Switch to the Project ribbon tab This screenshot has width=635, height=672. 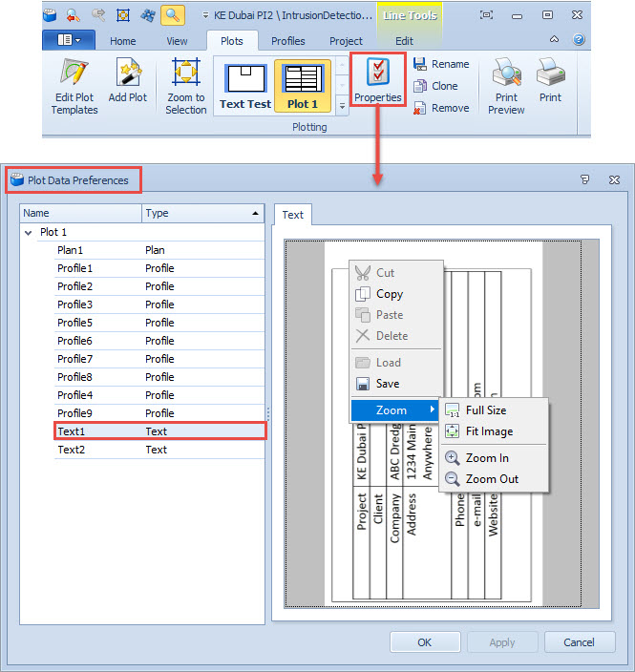tap(346, 41)
